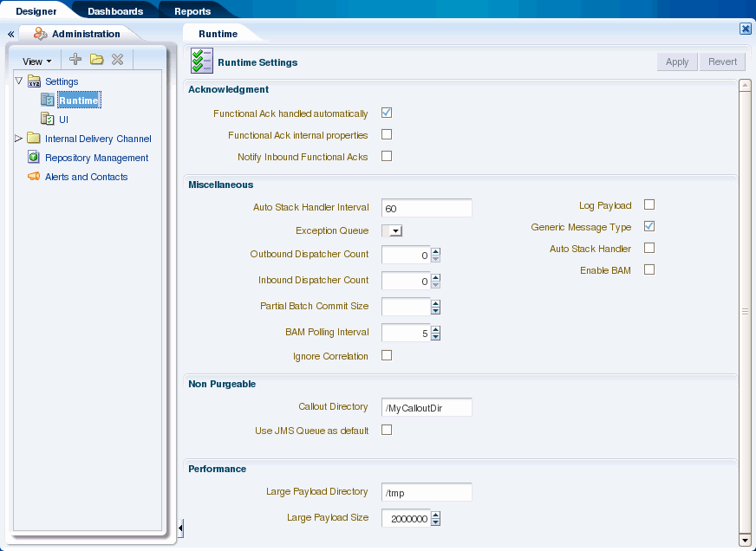Switch to the Designer tab
Screen dimensions: 756x551
click(x=36, y=11)
